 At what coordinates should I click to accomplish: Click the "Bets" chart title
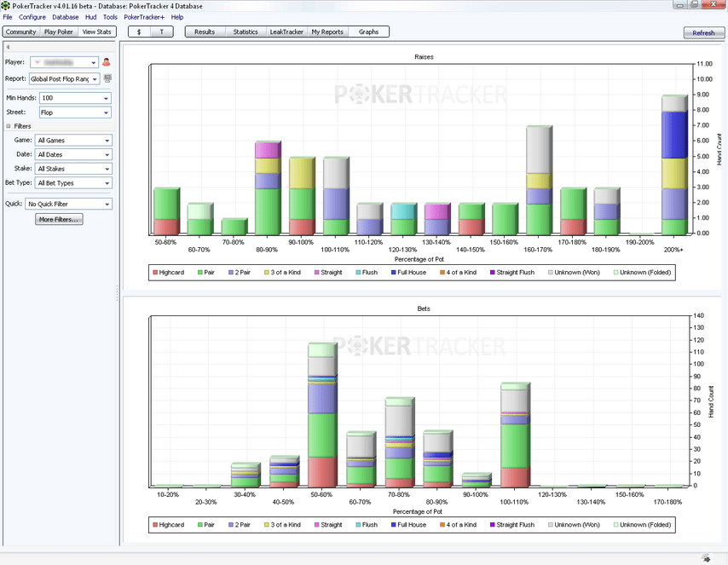(424, 308)
